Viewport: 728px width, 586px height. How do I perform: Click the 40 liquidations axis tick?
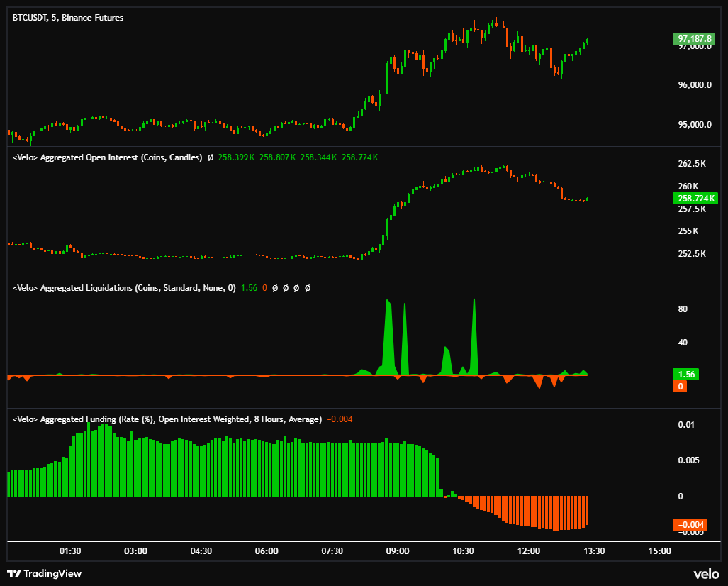[683, 343]
